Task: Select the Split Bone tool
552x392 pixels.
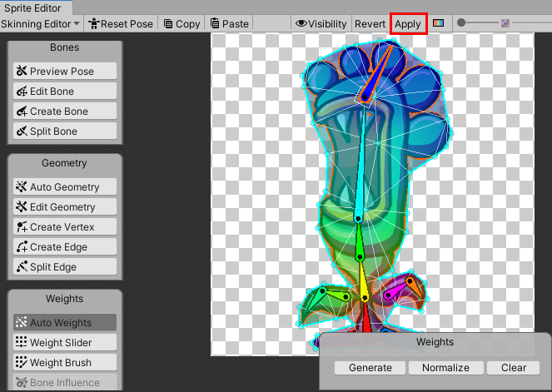Action: pos(64,131)
